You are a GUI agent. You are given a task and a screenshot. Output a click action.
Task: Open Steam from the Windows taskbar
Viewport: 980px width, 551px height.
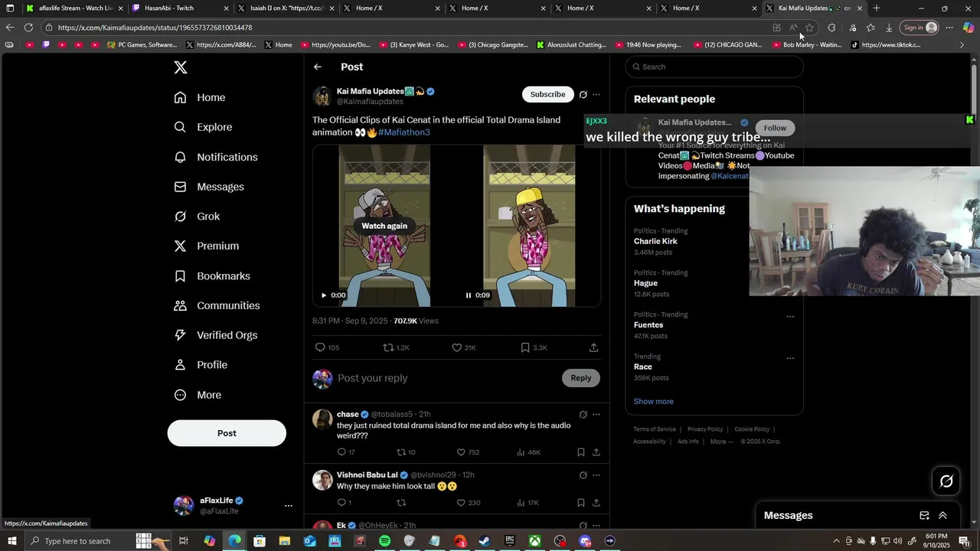click(485, 541)
